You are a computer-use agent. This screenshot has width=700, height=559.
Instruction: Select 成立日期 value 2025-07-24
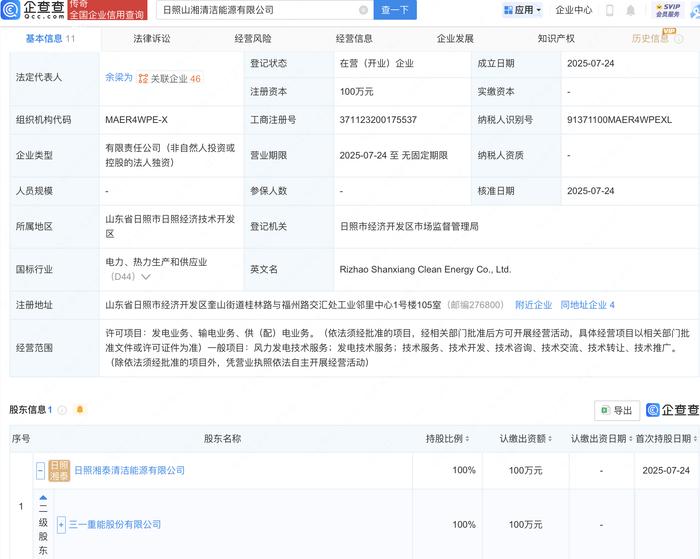(x=591, y=63)
